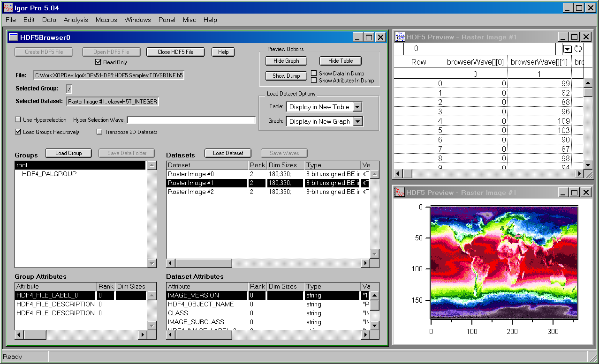
Task: Select HDF4_OBJECT_NAME dataset attribute
Action: click(268, 304)
